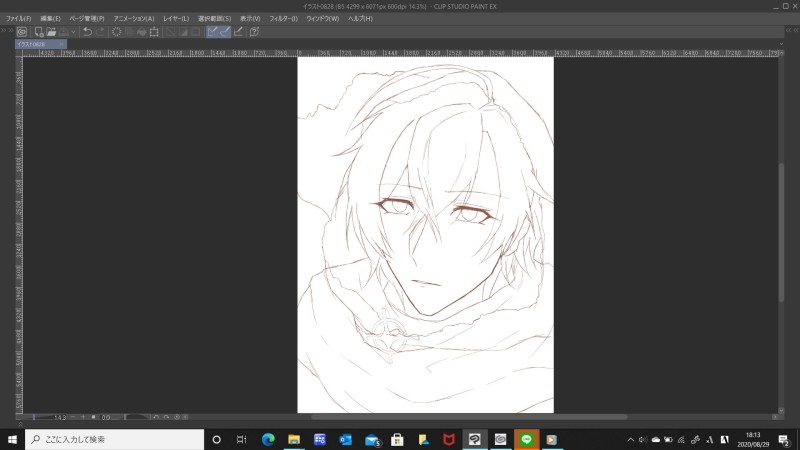Toggle Snap to Ruler
800x450 pixels.
click(212, 32)
